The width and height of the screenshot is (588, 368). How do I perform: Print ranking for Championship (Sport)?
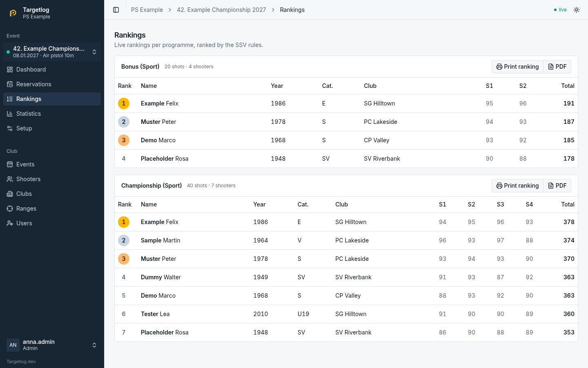(517, 186)
